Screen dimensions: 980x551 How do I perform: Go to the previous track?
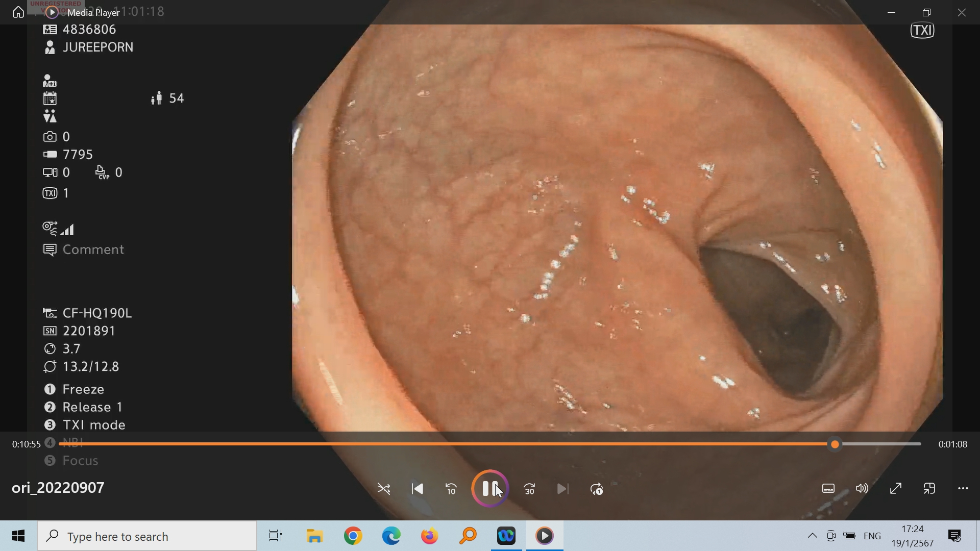[x=418, y=489]
